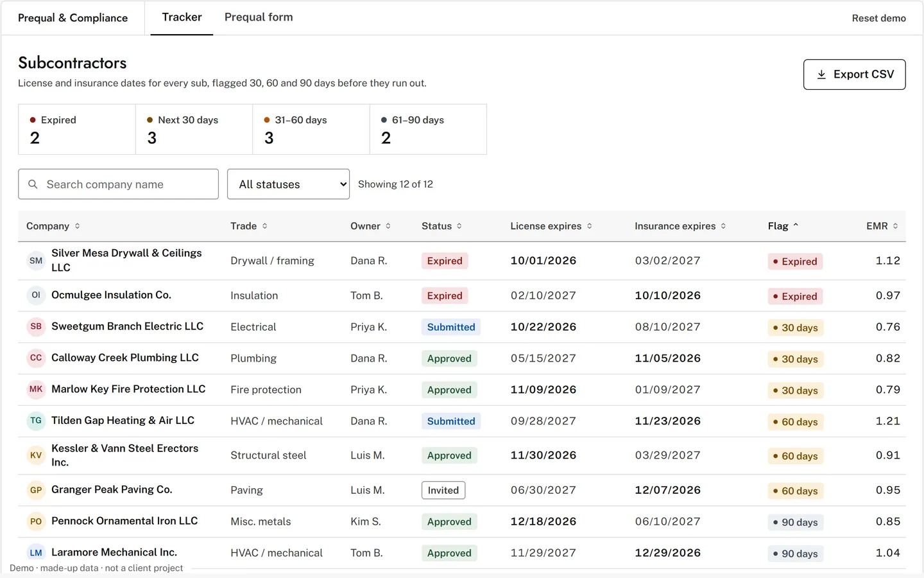Screen dimensions: 924x578
Task: Open the Prequal form tab
Action: point(259,17)
